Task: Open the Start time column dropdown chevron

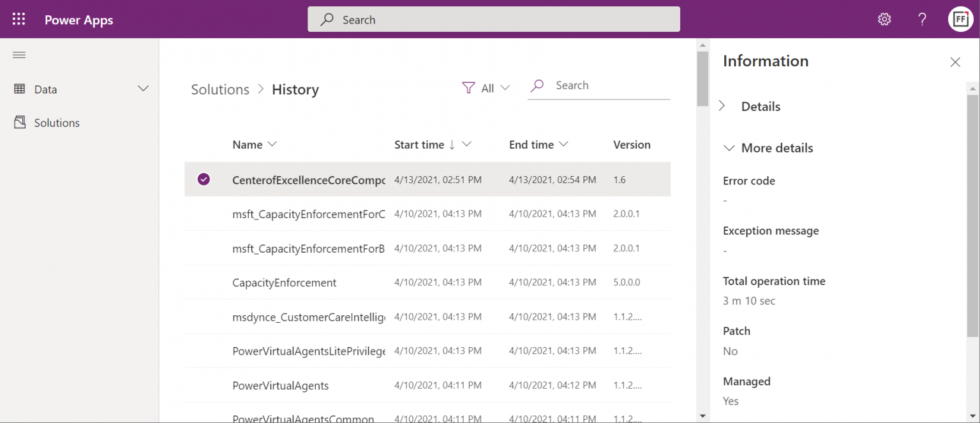Action: click(466, 144)
